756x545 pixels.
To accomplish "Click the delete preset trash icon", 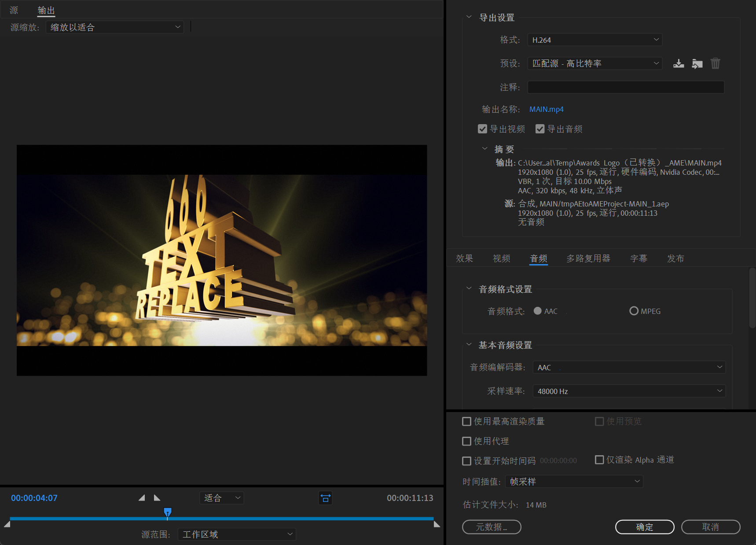I will tap(716, 64).
